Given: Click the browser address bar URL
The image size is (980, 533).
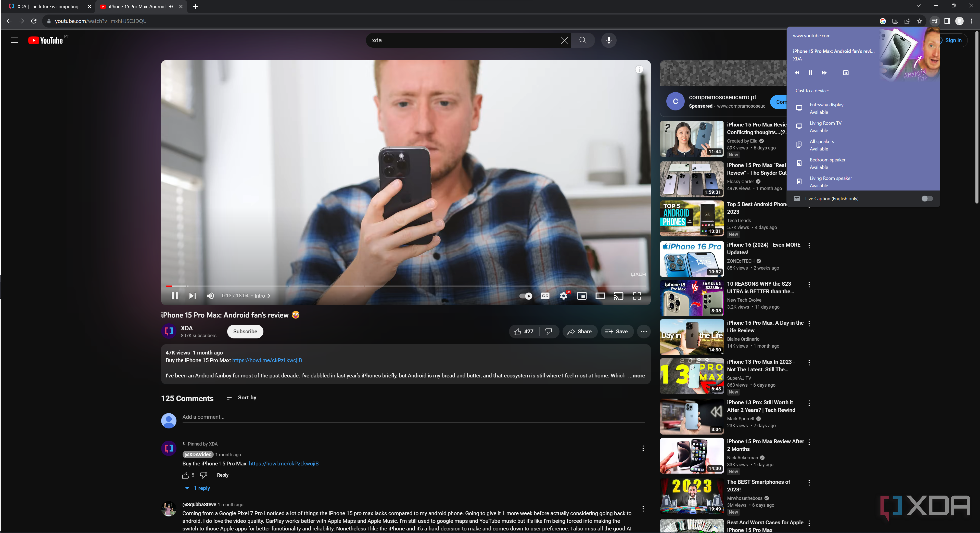Looking at the screenshot, I should tap(100, 21).
